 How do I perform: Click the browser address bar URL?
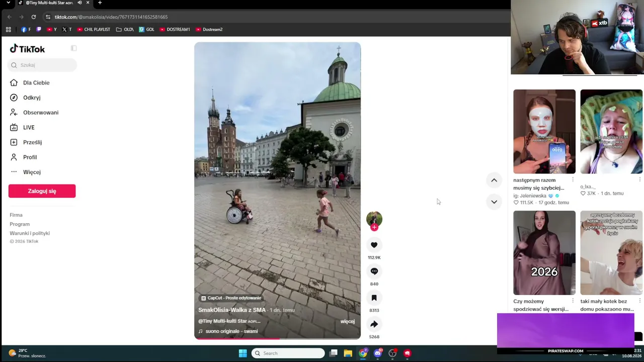pyautogui.click(x=111, y=17)
